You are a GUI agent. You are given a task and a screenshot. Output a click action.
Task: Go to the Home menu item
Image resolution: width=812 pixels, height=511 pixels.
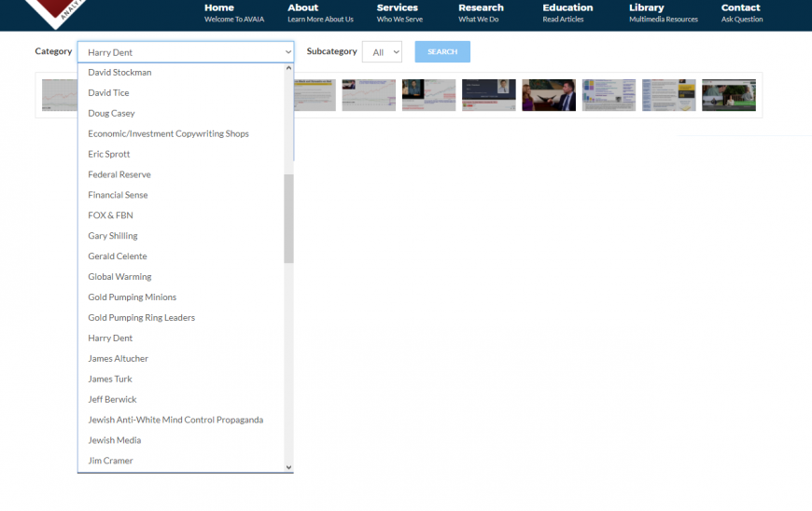pos(220,13)
